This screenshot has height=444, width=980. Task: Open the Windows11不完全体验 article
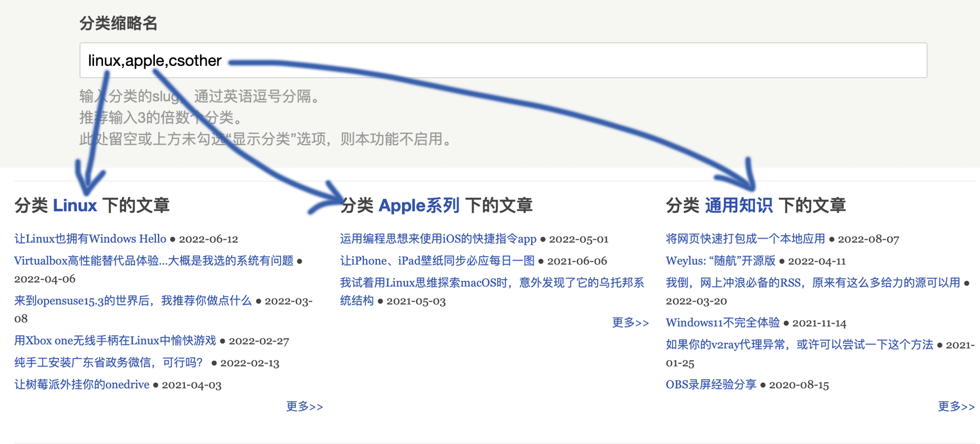click(x=722, y=322)
